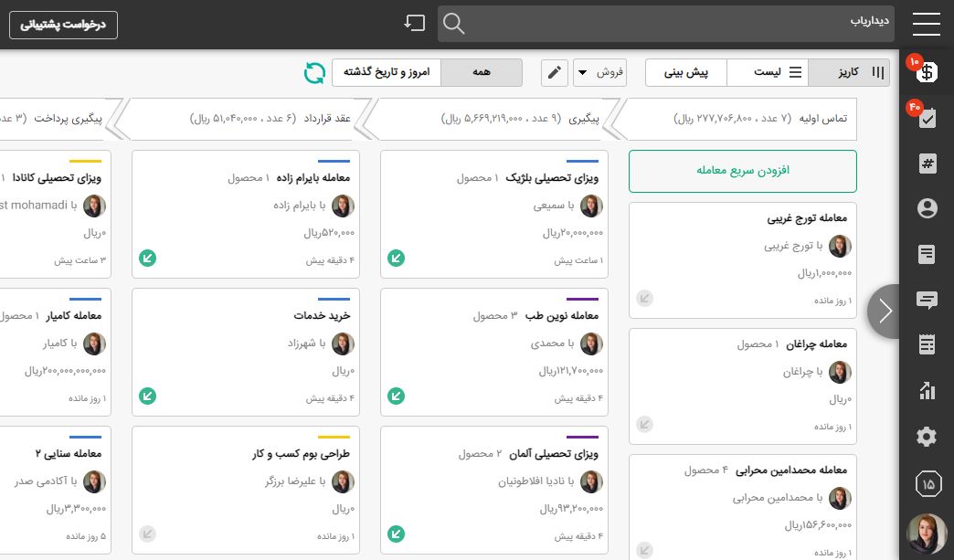Open the settings gear in sidebar
The image size is (954, 560).
coord(927,437)
